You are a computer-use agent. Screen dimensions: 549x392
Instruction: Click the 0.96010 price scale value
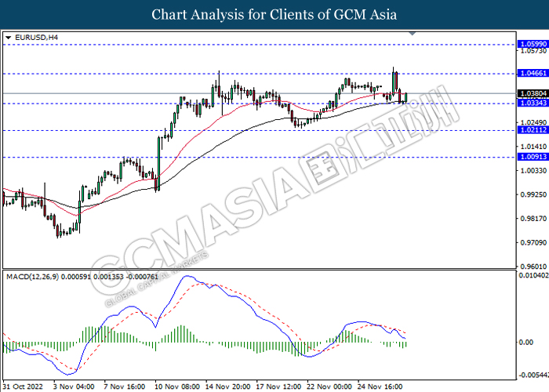[533, 267]
